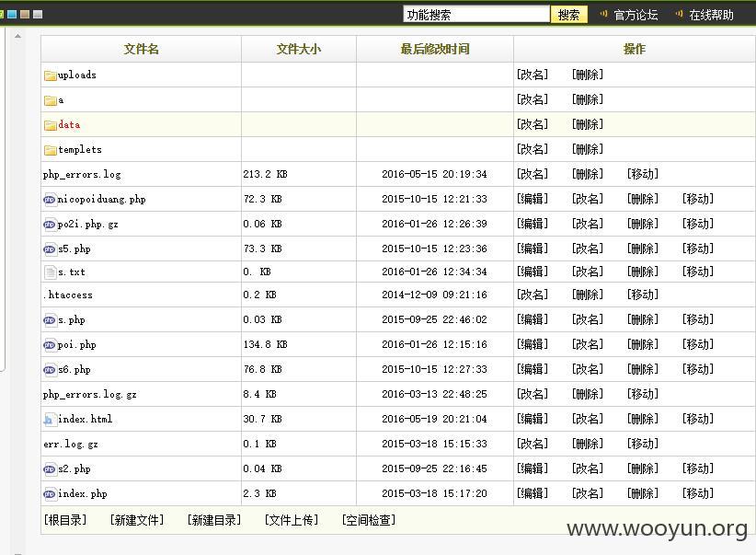Viewport: 756px width, 555px height.
Task: Click PHP icon beside poi.php
Action: pos(49,345)
